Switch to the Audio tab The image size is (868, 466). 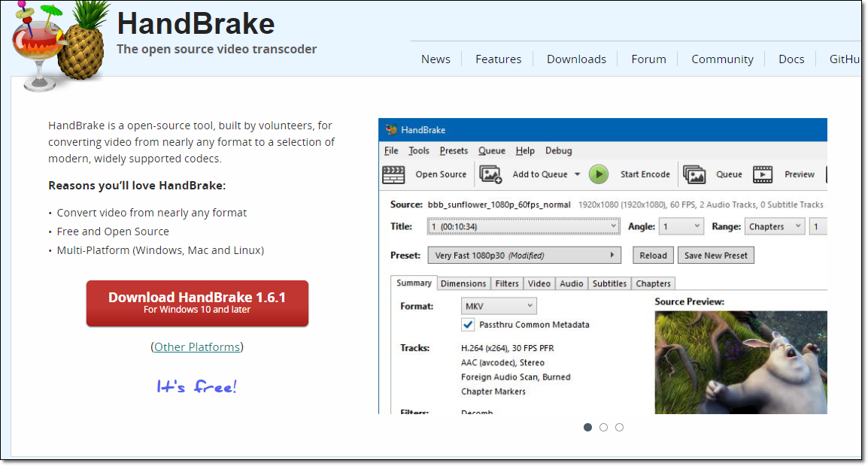coord(572,283)
